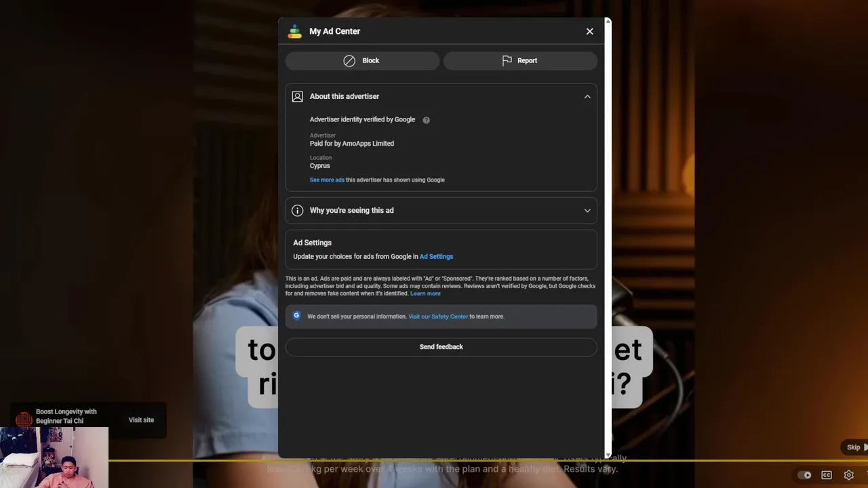Skip the video ad
The width and height of the screenshot is (868, 488).
tap(856, 447)
